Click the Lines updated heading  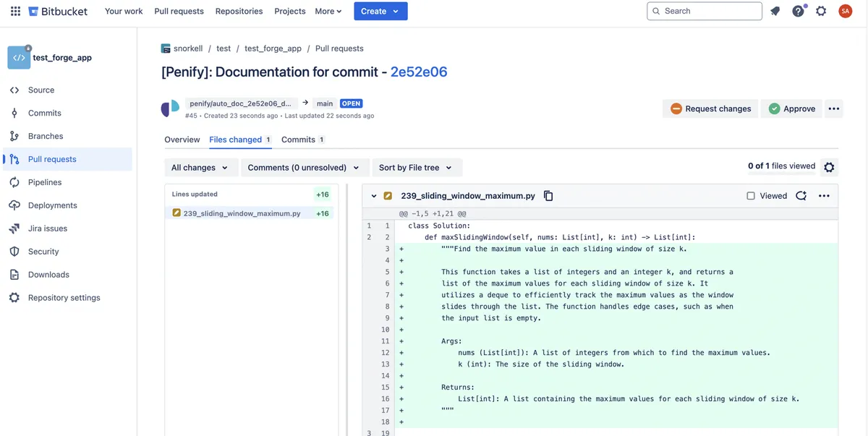pos(195,195)
